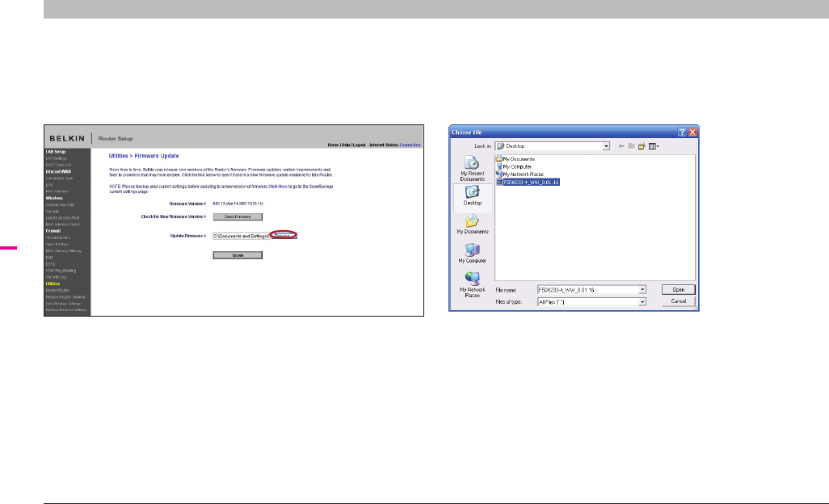
Task: Click the Help question mark in Choose file title bar
Action: 682,132
